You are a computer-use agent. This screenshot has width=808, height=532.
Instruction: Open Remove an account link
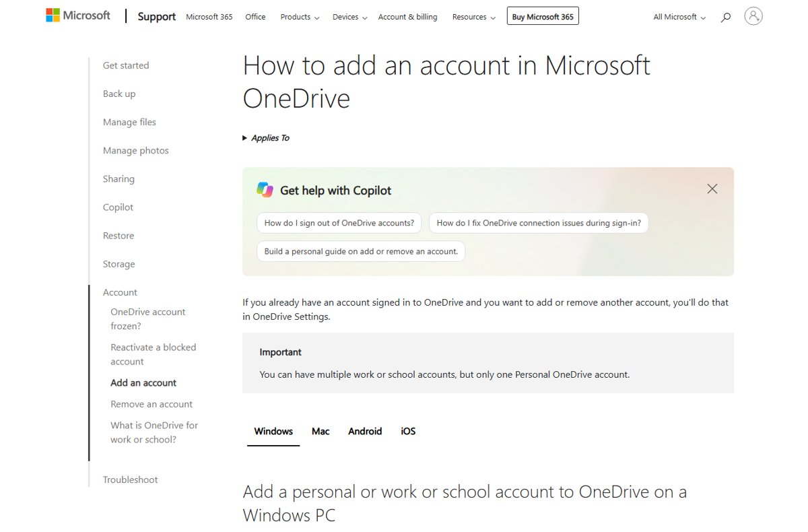click(151, 404)
